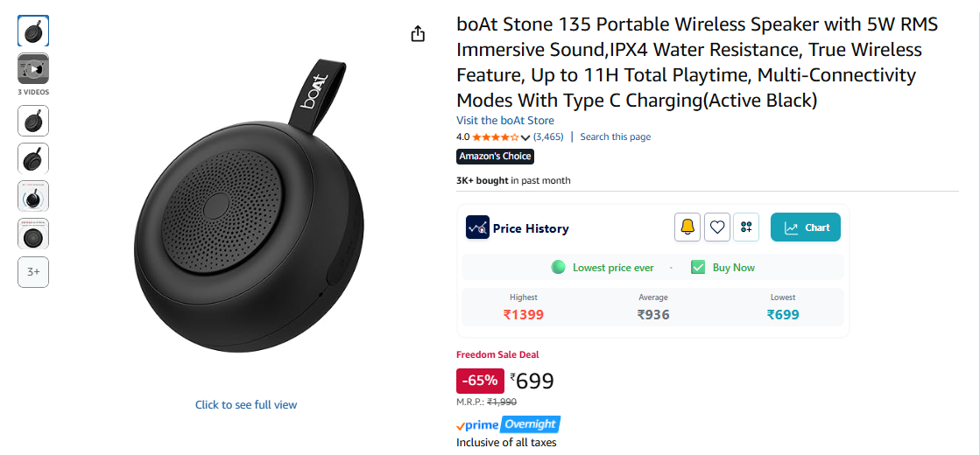Select the last speaker thumbnail above 3+
980x455 pixels.
click(x=33, y=234)
